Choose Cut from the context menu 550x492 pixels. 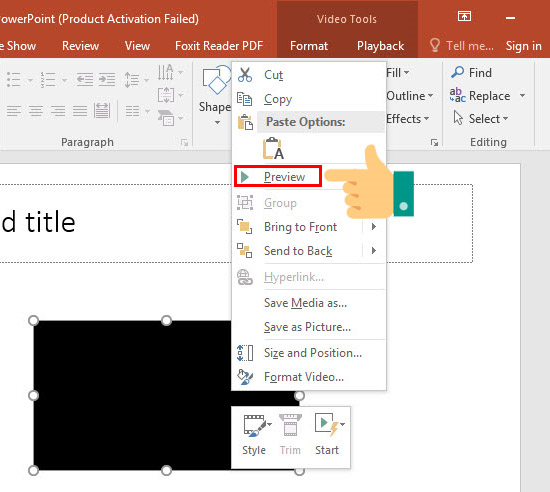309,75
